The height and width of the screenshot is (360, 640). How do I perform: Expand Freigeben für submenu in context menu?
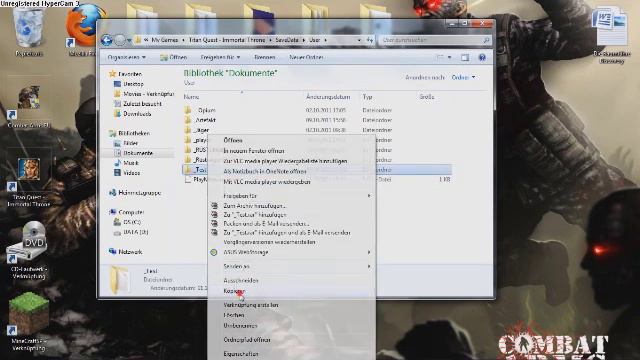click(292, 196)
